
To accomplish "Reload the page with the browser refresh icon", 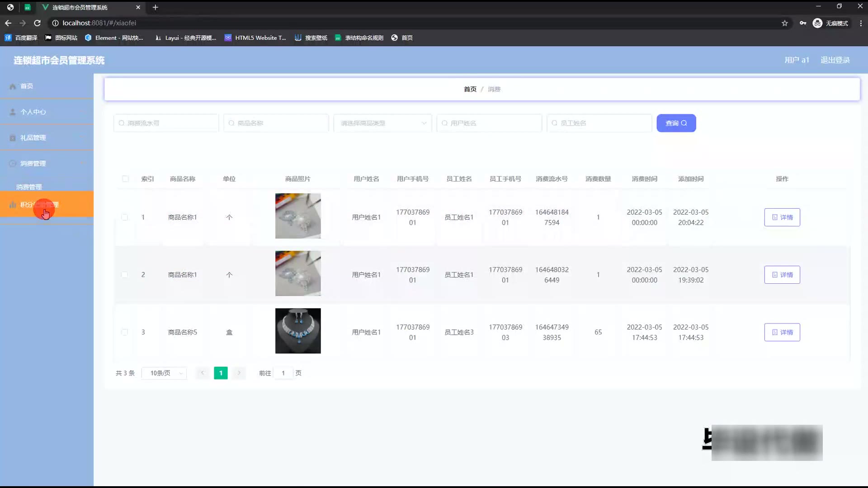I will point(38,23).
